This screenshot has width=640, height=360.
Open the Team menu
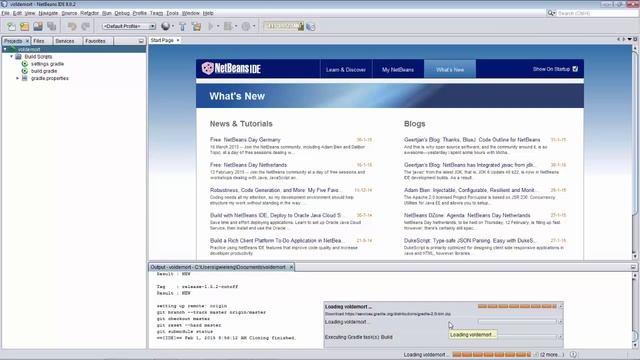[156, 13]
